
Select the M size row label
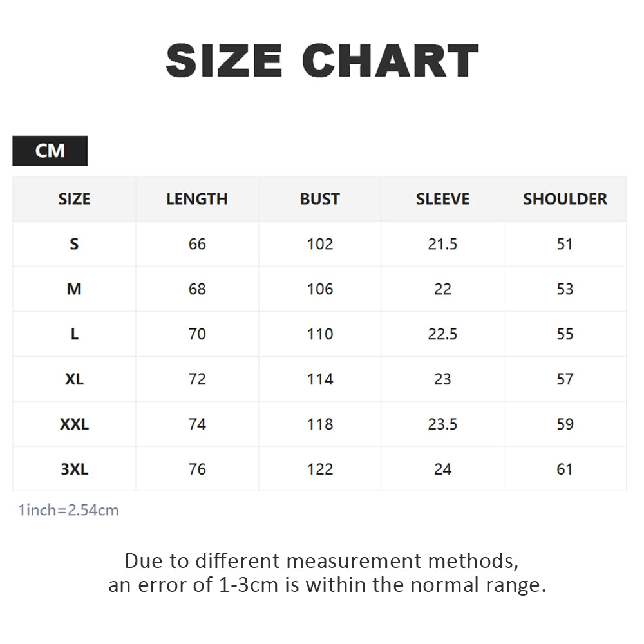pos(74,289)
